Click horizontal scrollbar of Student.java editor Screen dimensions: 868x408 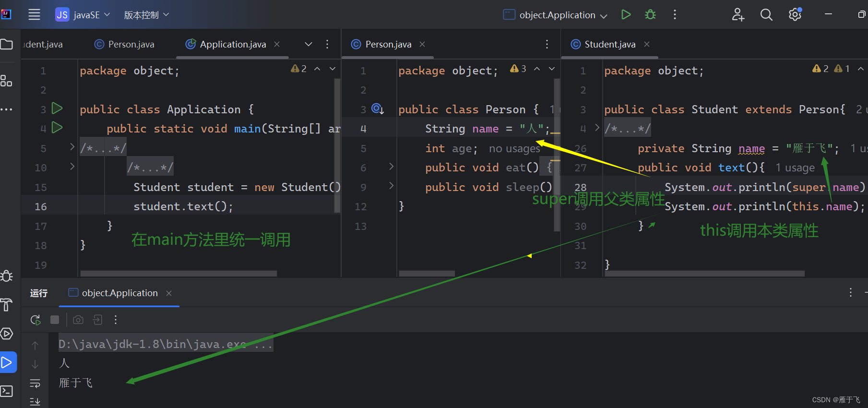tap(705, 274)
